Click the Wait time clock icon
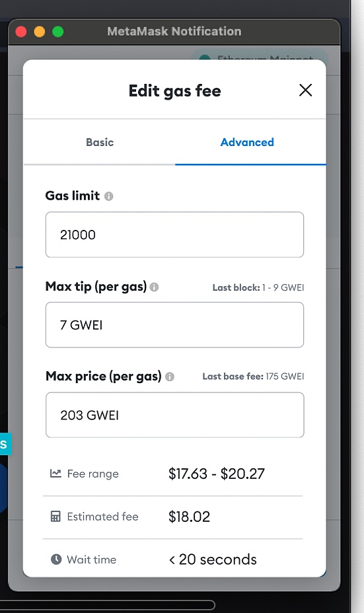This screenshot has height=613, width=364. click(56, 559)
